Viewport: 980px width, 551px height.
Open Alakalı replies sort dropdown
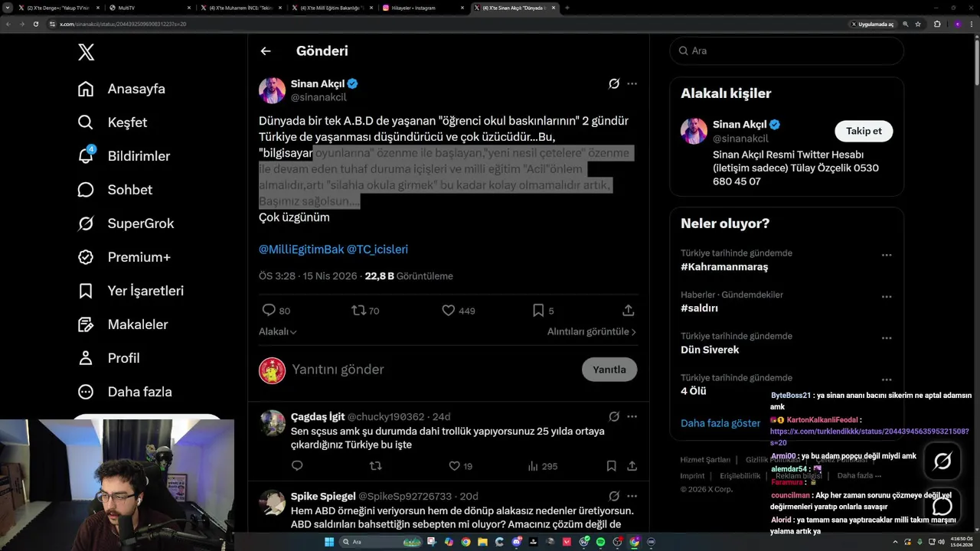point(278,332)
